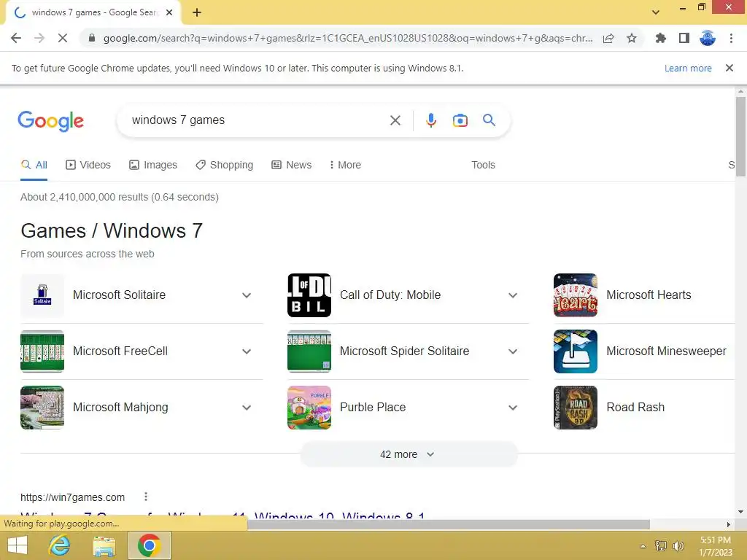Open Windows Start button
The image size is (747, 560).
point(18,545)
